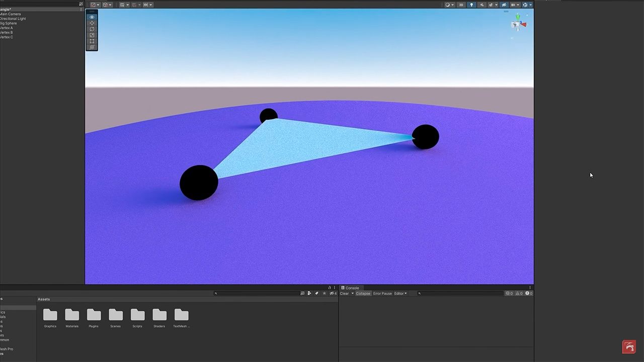
Task: Open the Editor dropdown in Console
Action: 400,294
